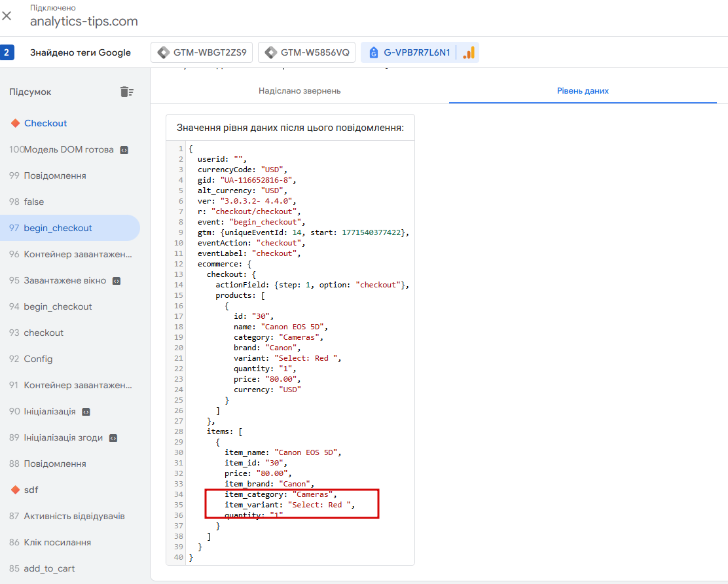Select event 94 begin_checkout
Screen dimensions: 728x584
click(69, 307)
